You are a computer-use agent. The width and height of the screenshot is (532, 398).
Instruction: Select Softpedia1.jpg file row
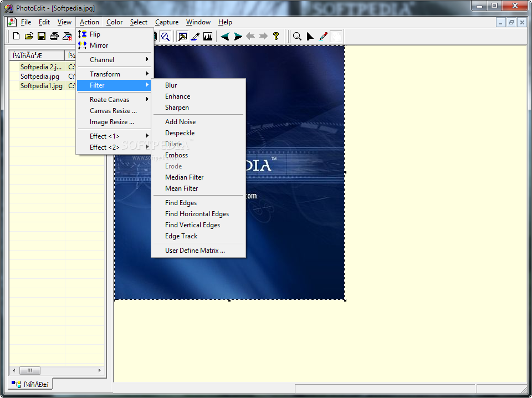43,86
